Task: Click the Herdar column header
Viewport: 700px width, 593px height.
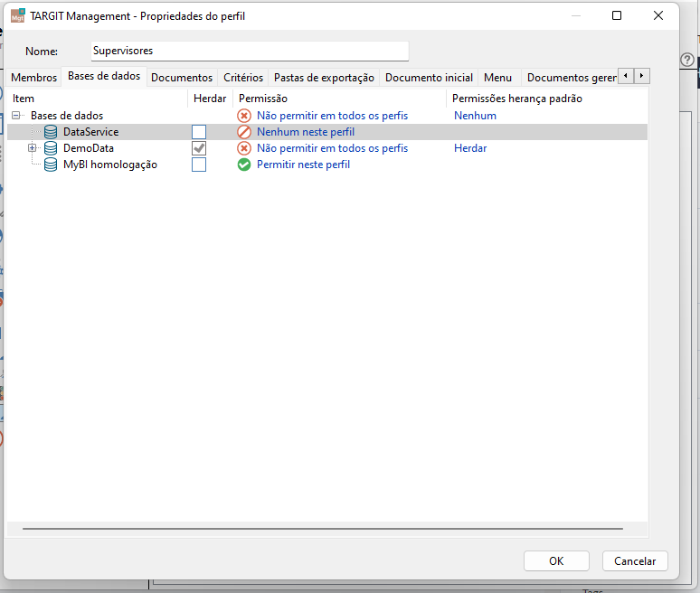Action: click(x=210, y=99)
